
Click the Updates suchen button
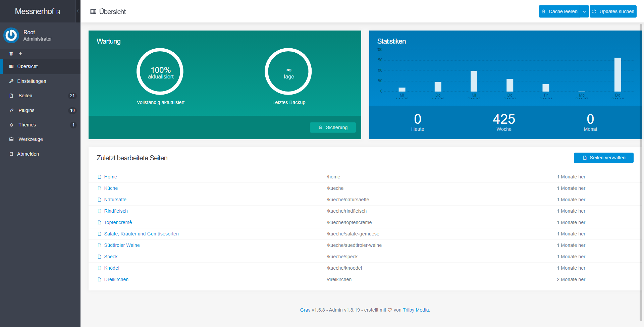(x=613, y=11)
